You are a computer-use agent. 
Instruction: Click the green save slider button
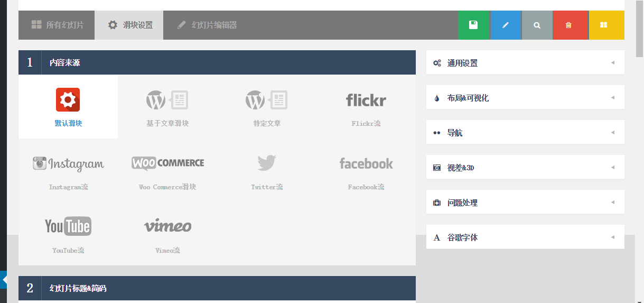point(473,25)
